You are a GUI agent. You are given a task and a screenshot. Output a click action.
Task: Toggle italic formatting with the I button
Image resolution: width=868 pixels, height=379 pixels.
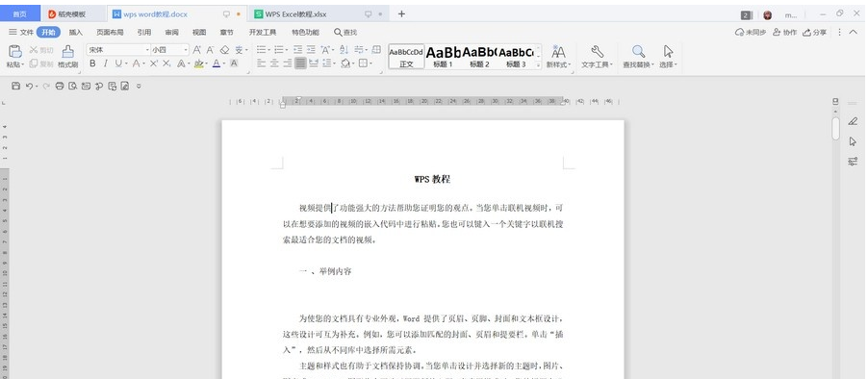tap(105, 63)
